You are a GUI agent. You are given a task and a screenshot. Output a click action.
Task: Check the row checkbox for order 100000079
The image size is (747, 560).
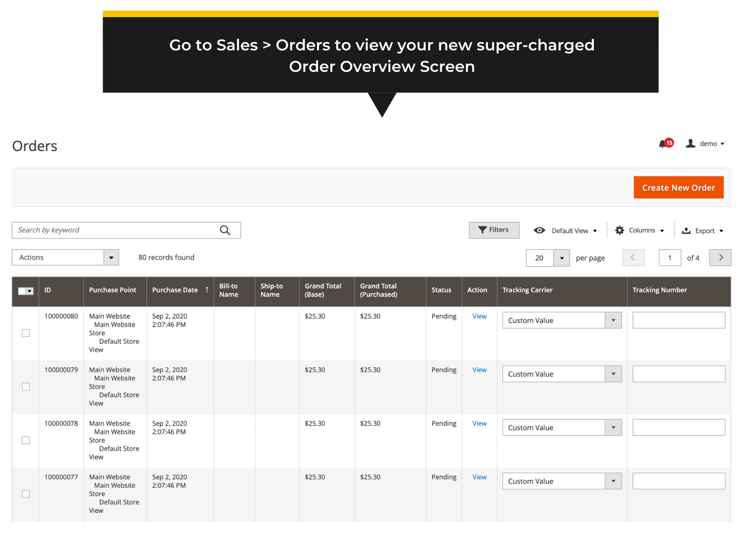click(x=25, y=386)
